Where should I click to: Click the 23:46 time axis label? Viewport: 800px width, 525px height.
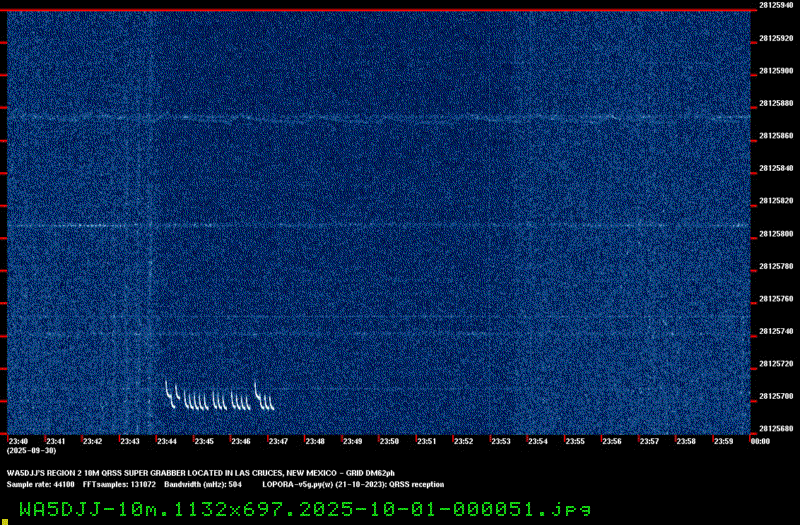click(x=241, y=441)
